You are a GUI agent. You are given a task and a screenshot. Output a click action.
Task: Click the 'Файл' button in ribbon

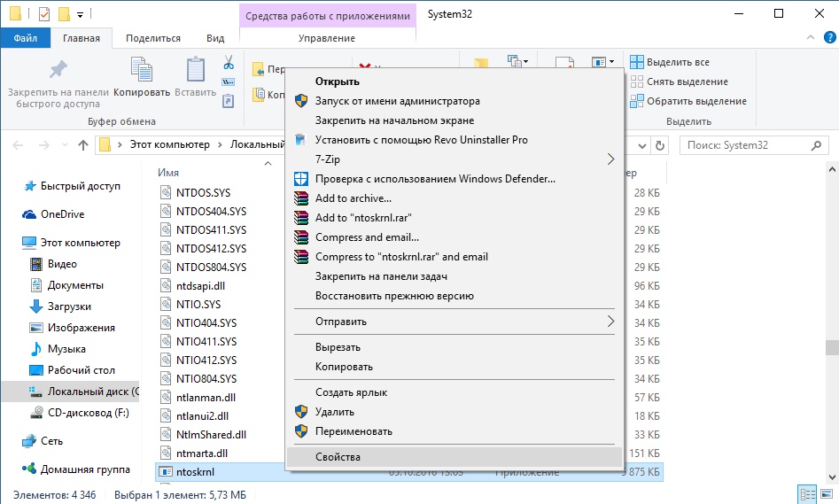coord(25,38)
